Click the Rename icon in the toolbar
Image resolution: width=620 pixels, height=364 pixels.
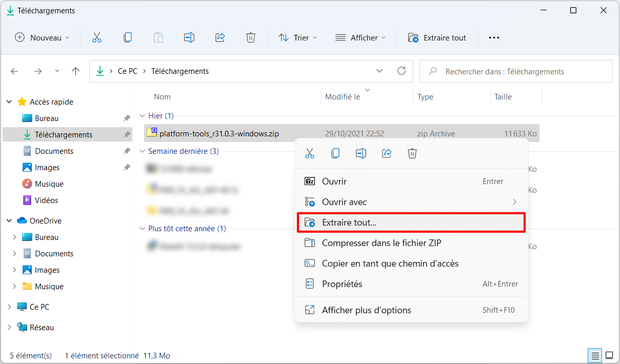tap(189, 37)
